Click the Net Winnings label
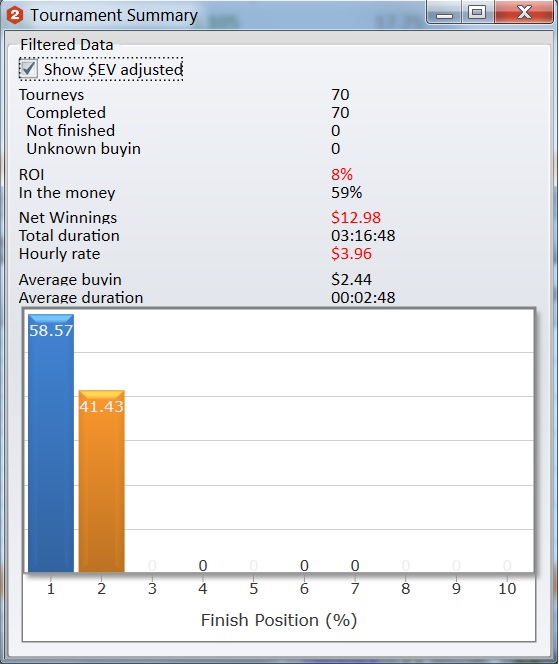 point(68,218)
